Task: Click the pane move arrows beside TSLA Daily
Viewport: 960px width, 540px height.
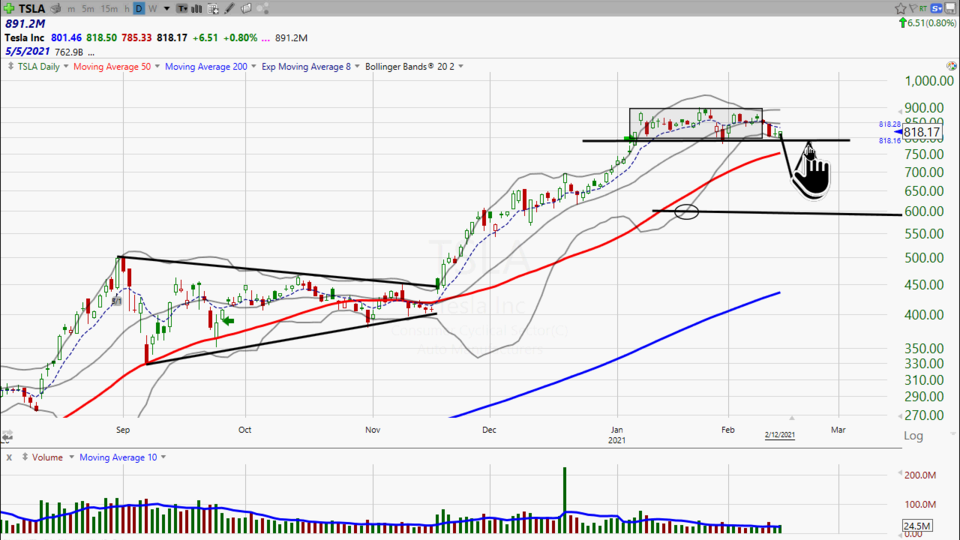Action: point(10,66)
